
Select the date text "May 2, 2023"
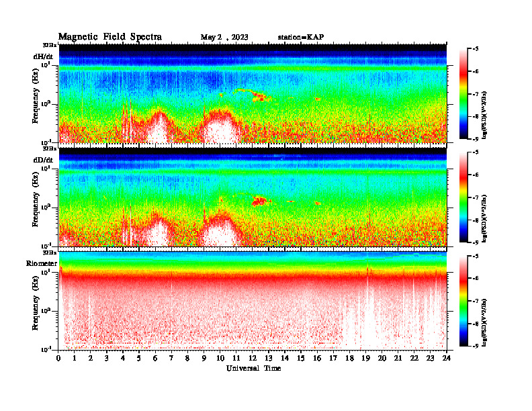pyautogui.click(x=224, y=37)
